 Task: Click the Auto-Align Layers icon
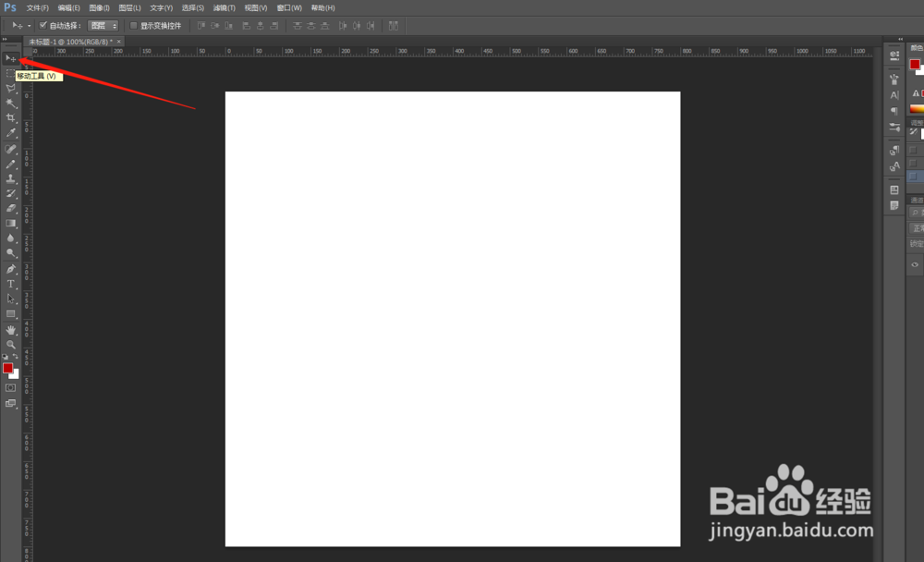pos(393,26)
